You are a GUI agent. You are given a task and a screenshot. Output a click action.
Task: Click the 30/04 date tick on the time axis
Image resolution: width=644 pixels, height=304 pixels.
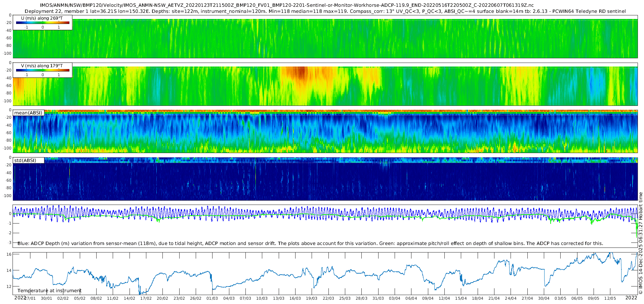coord(544,298)
